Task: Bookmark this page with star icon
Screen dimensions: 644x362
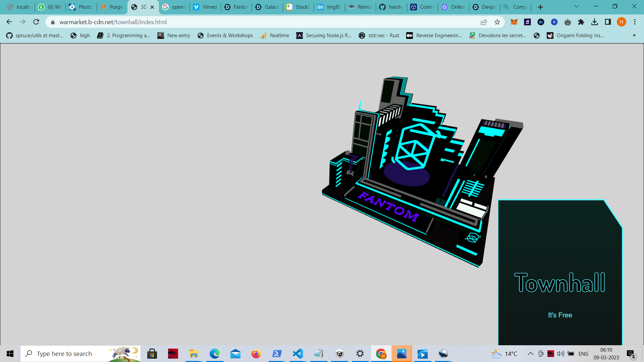Action: tap(497, 22)
